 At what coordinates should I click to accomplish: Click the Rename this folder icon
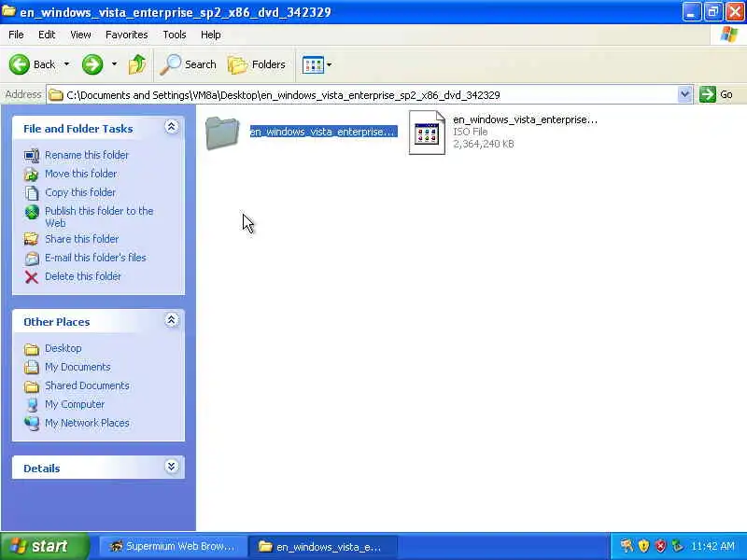point(32,155)
